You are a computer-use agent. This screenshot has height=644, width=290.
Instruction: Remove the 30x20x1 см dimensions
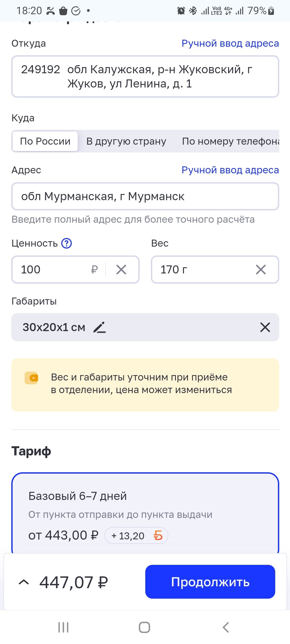265,327
